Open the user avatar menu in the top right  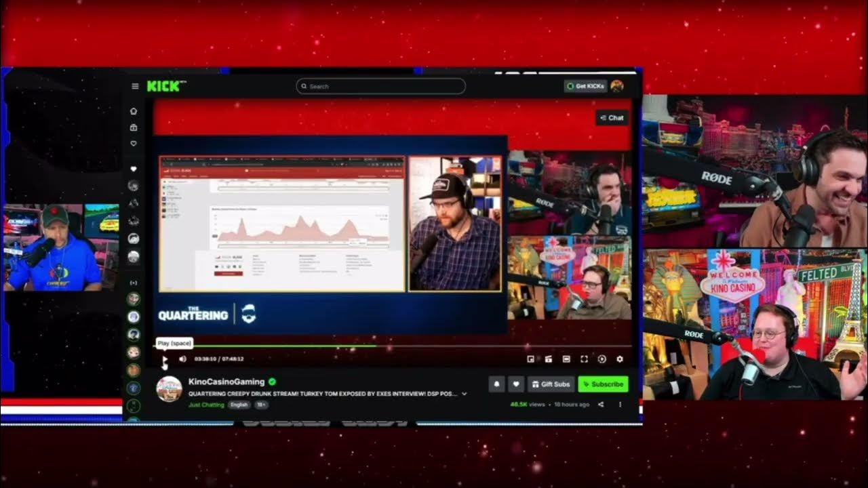[617, 86]
